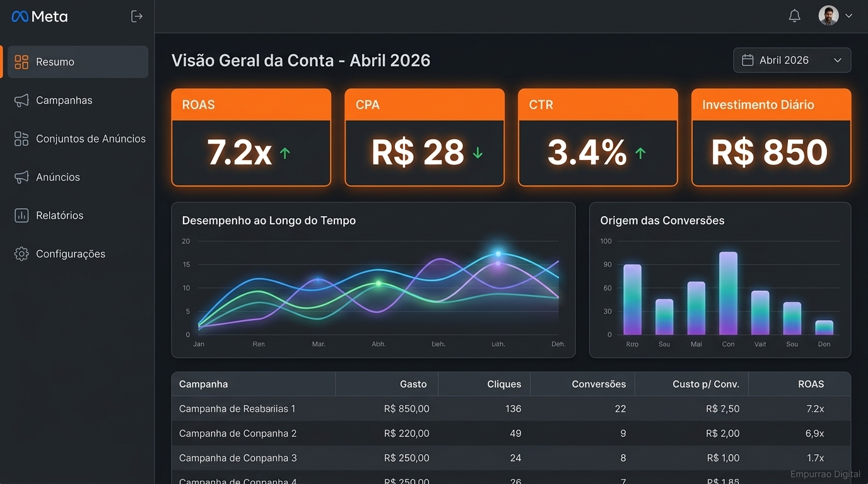Click the green data point on line chart

pos(378,284)
